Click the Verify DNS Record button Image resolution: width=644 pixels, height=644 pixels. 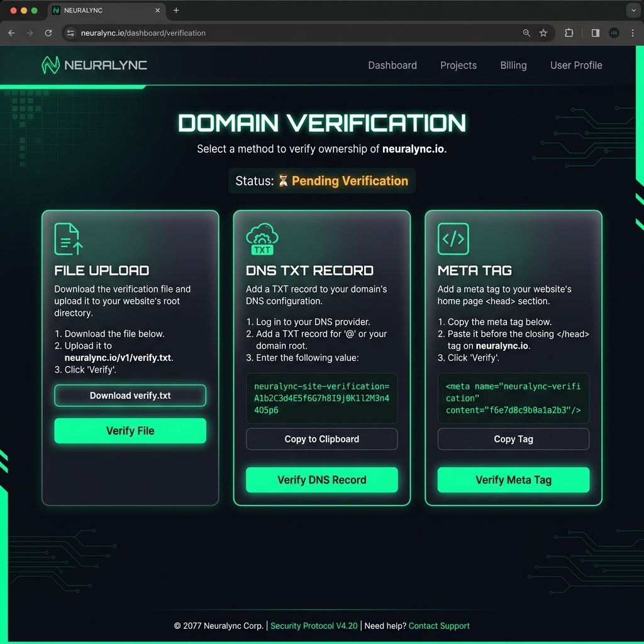point(321,480)
